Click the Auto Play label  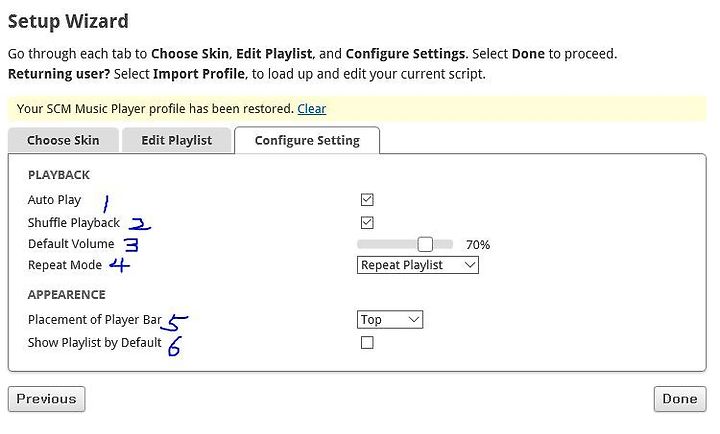(x=54, y=200)
